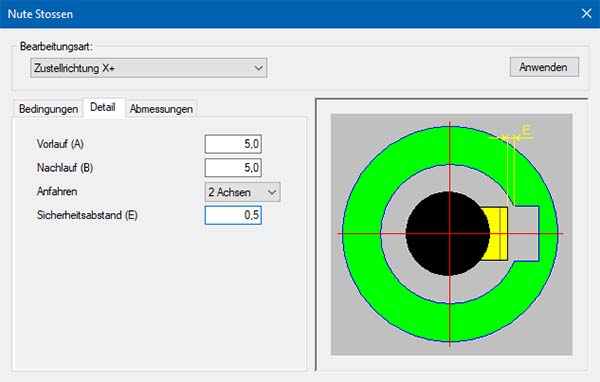600x382 pixels.
Task: Open the Abmessungen tab
Action: [161, 109]
